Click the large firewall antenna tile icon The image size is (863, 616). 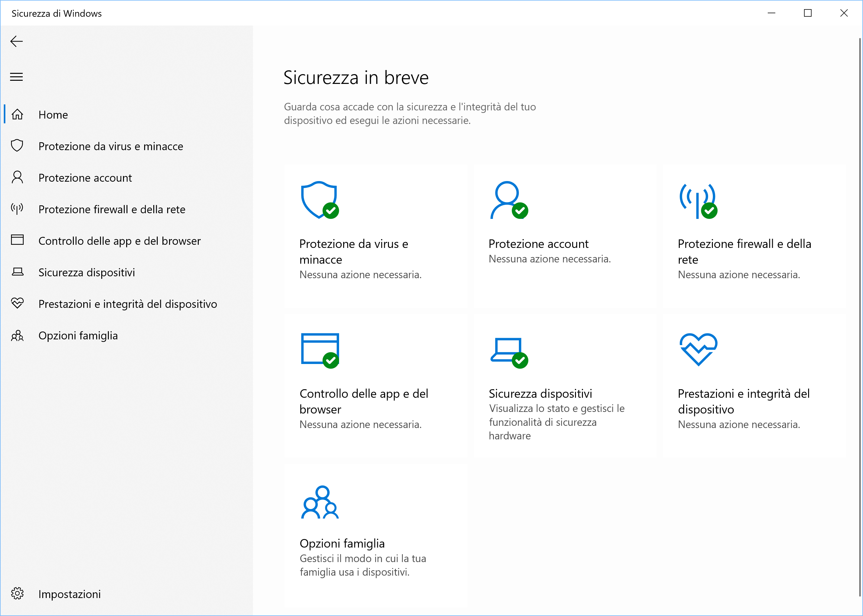(x=698, y=201)
